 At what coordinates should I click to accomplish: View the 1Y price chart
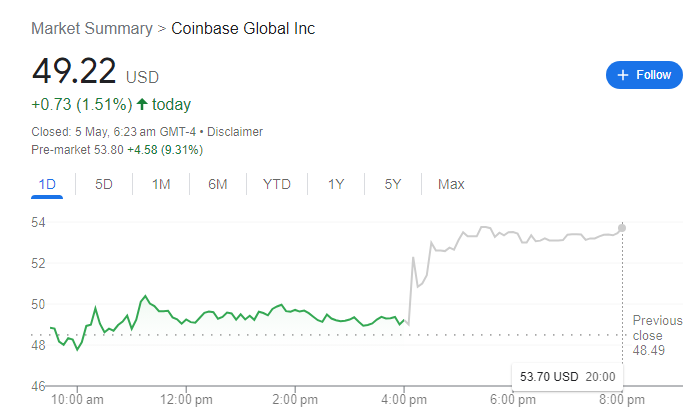pos(336,184)
